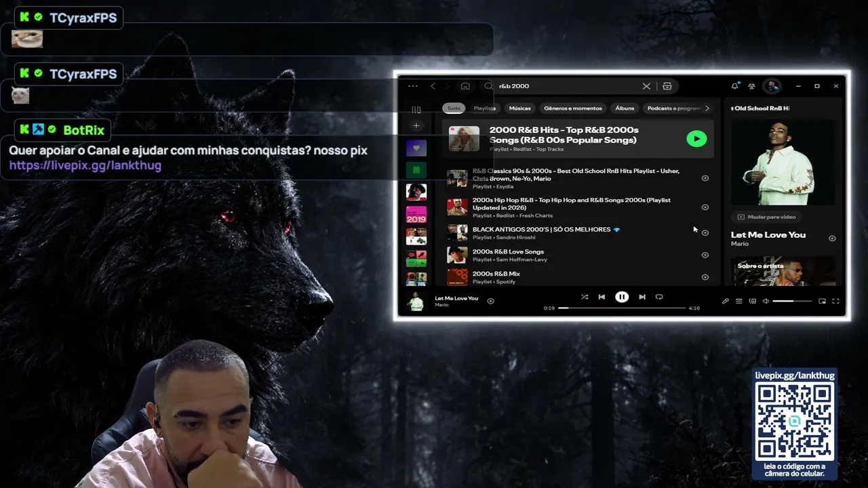
Task: Mute the Spotify volume speaker icon
Action: coord(766,301)
